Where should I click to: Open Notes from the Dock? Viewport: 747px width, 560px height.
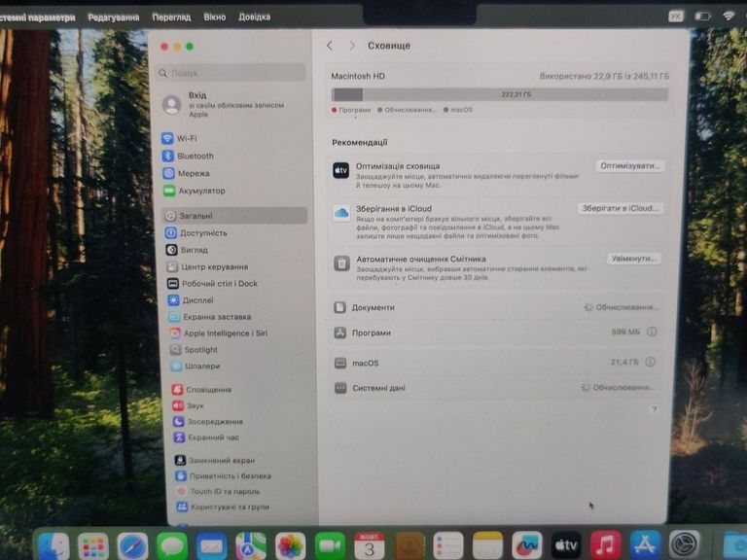tap(487, 546)
